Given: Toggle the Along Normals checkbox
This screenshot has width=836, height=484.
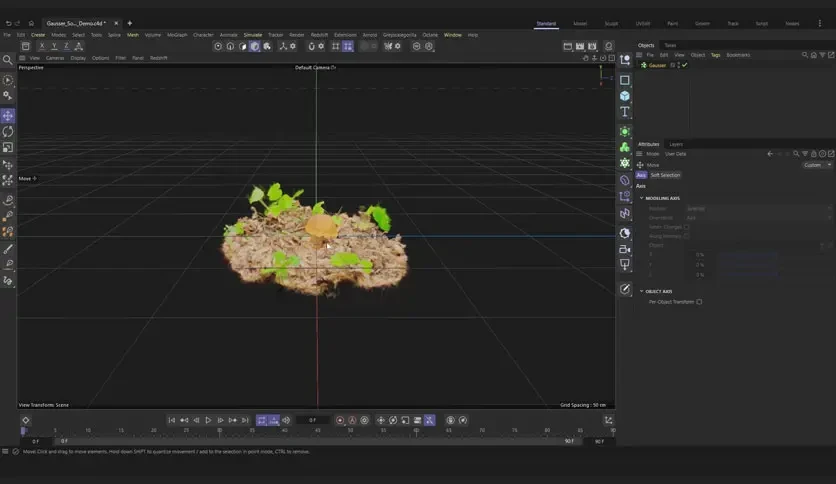Looking at the screenshot, I should click(x=687, y=236).
